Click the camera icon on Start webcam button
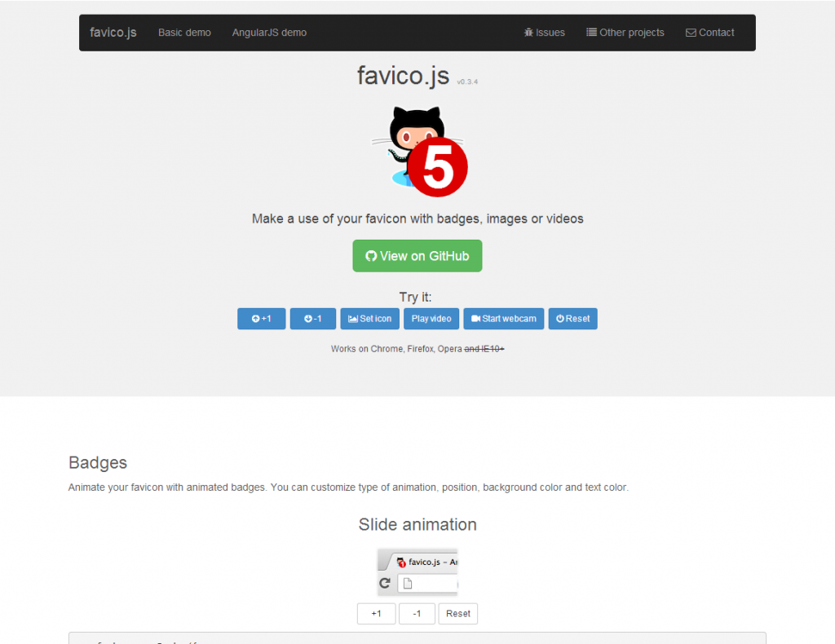 coord(476,319)
